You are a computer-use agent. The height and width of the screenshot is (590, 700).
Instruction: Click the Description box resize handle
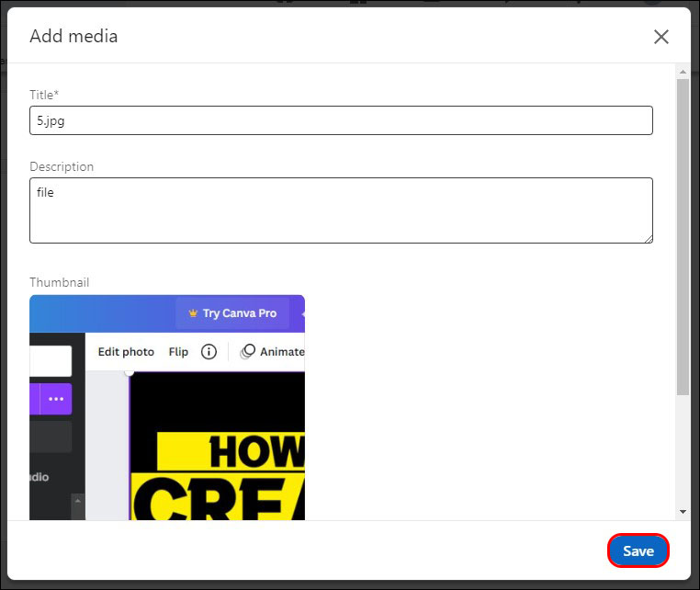649,239
